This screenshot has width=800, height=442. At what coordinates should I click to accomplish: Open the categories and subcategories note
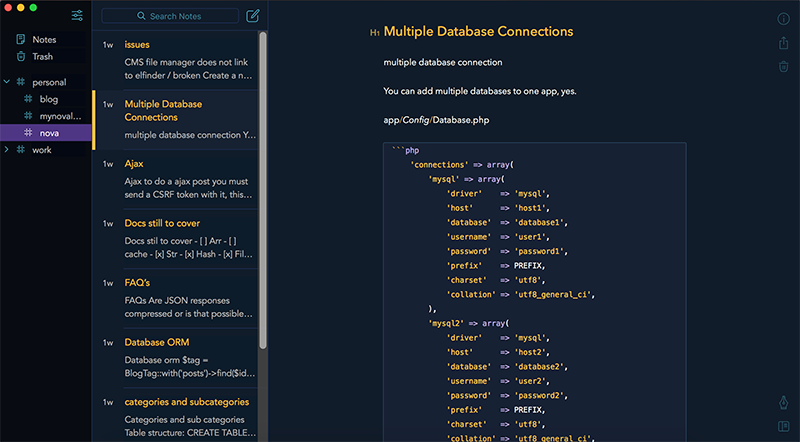176,415
